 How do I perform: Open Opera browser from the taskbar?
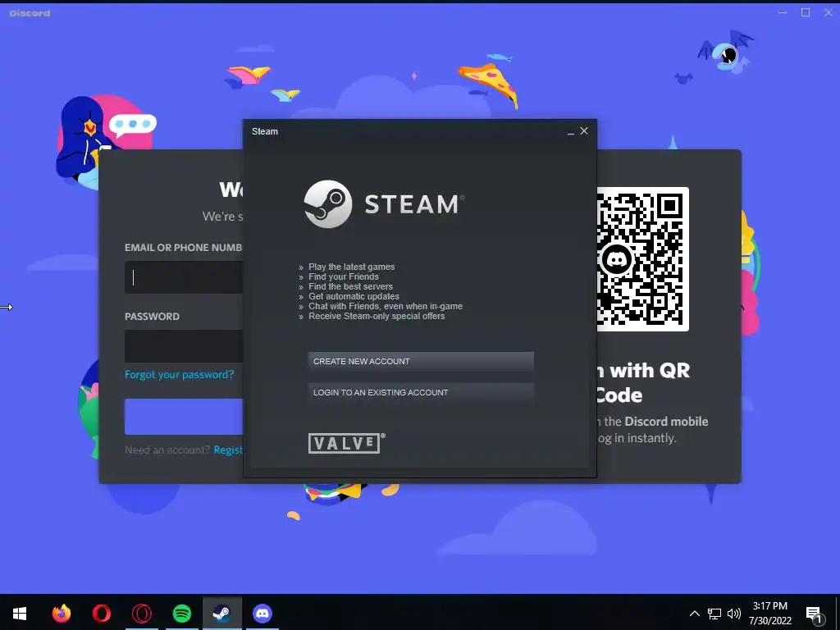[x=101, y=613]
